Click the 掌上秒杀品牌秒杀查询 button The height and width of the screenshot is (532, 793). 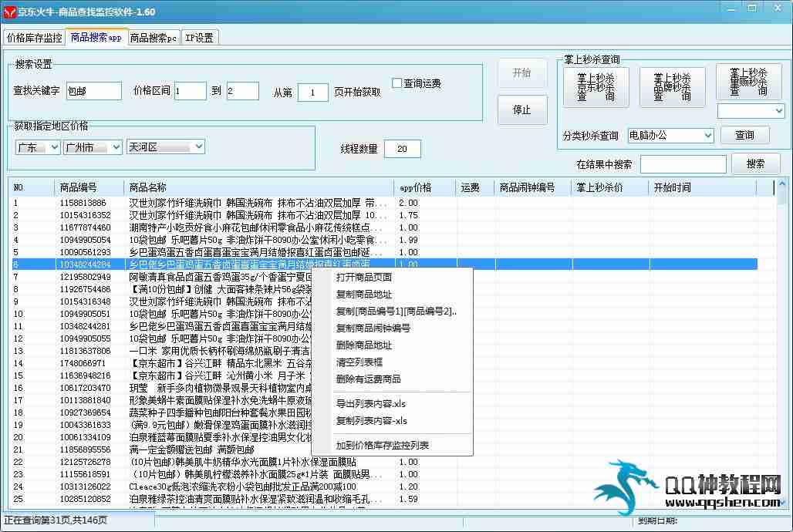672,87
